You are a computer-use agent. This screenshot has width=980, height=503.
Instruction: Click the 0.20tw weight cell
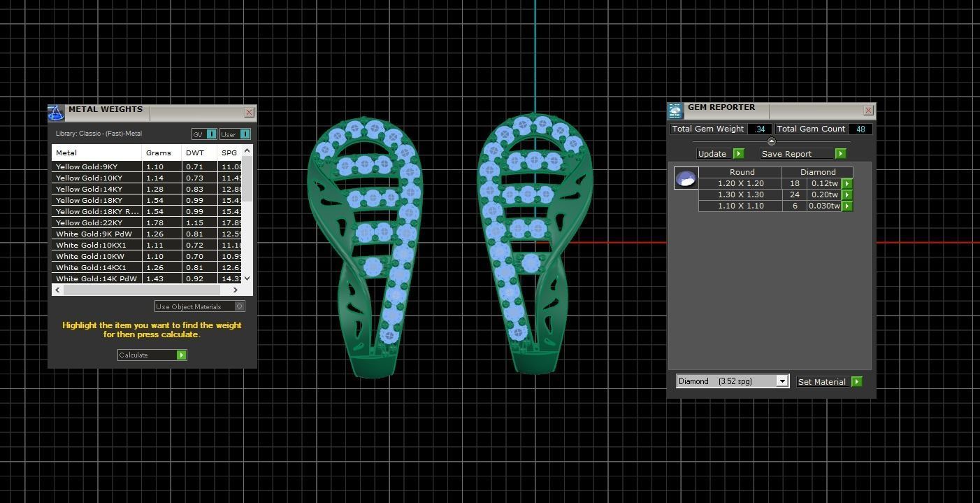coord(824,194)
